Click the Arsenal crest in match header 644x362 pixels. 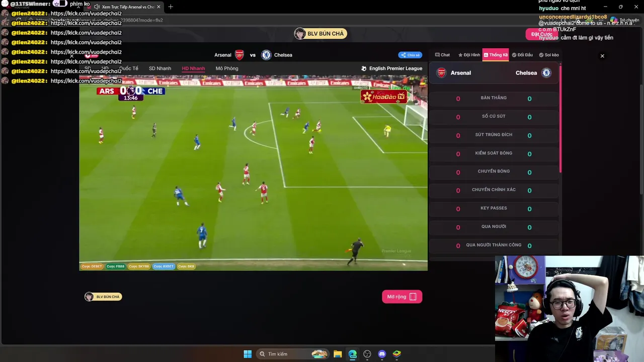click(239, 55)
